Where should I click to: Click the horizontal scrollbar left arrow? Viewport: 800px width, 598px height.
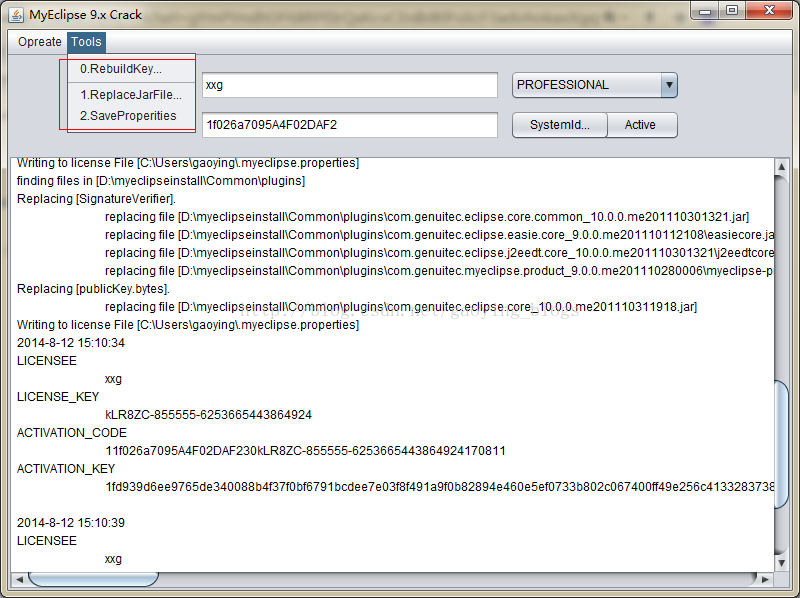pos(19,579)
